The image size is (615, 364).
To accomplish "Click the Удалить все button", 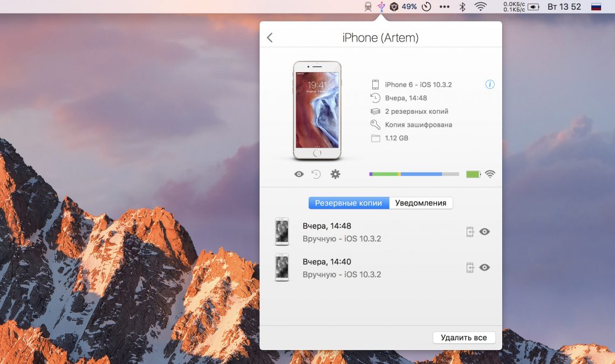I will [463, 338].
